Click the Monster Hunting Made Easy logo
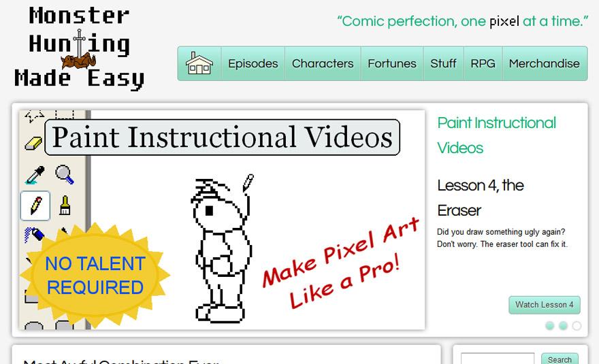The height and width of the screenshot is (364, 599). pyautogui.click(x=80, y=48)
